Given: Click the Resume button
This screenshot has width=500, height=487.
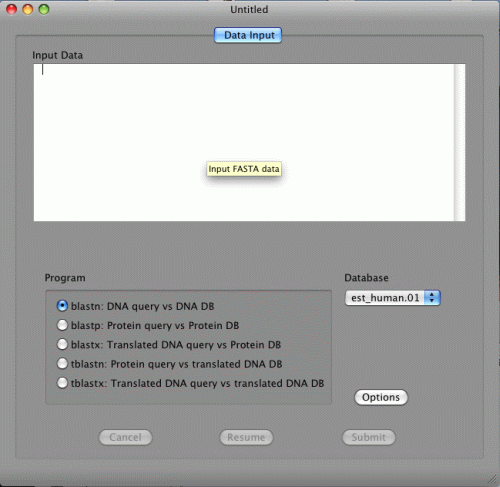Looking at the screenshot, I should tap(246, 437).
